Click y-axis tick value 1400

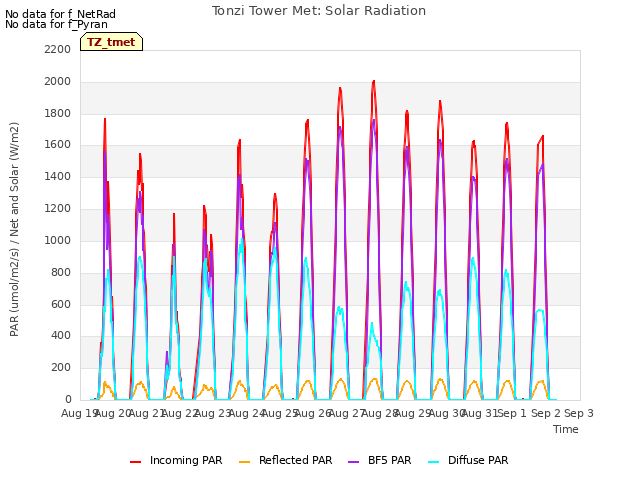click(x=58, y=177)
